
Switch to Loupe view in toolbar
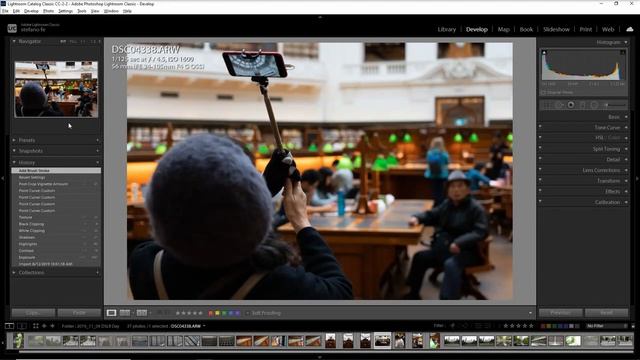pyautogui.click(x=111, y=313)
